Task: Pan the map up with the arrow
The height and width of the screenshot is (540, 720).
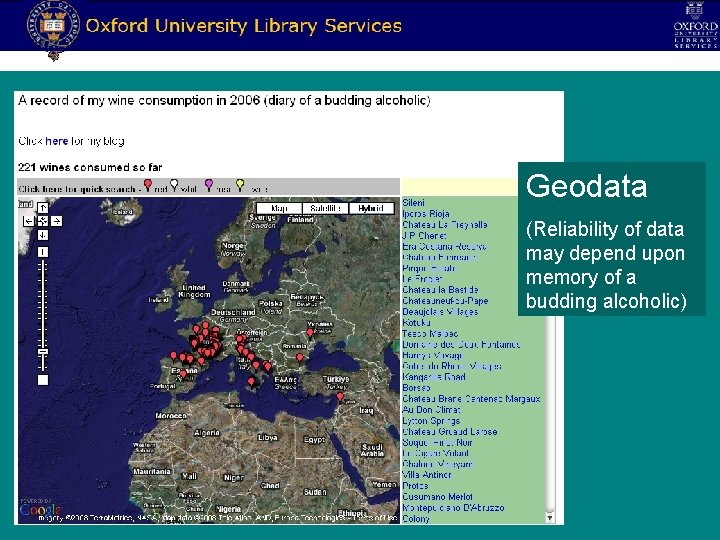Action: [43, 208]
